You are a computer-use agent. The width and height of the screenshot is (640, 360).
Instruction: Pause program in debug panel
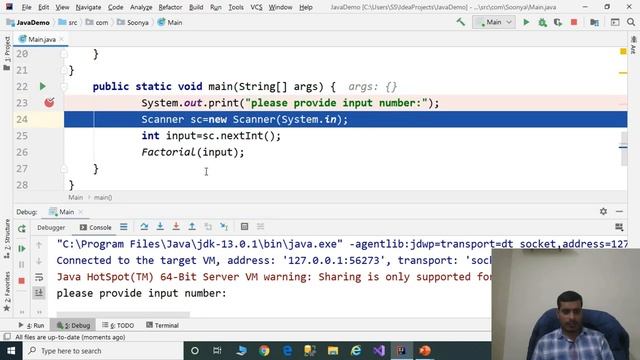coord(22,264)
